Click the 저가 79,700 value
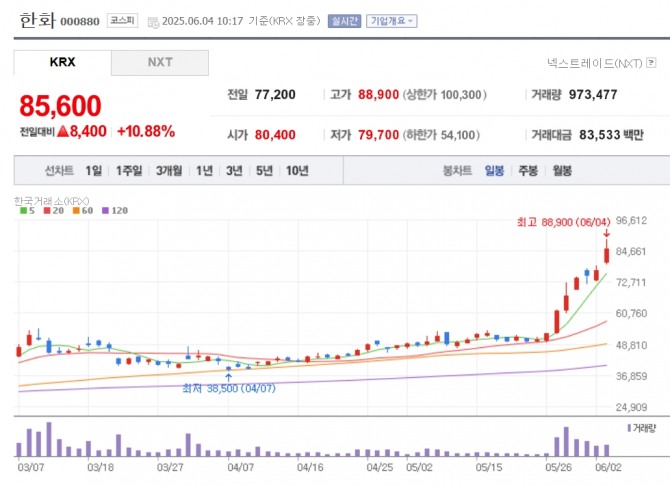 [x=378, y=135]
